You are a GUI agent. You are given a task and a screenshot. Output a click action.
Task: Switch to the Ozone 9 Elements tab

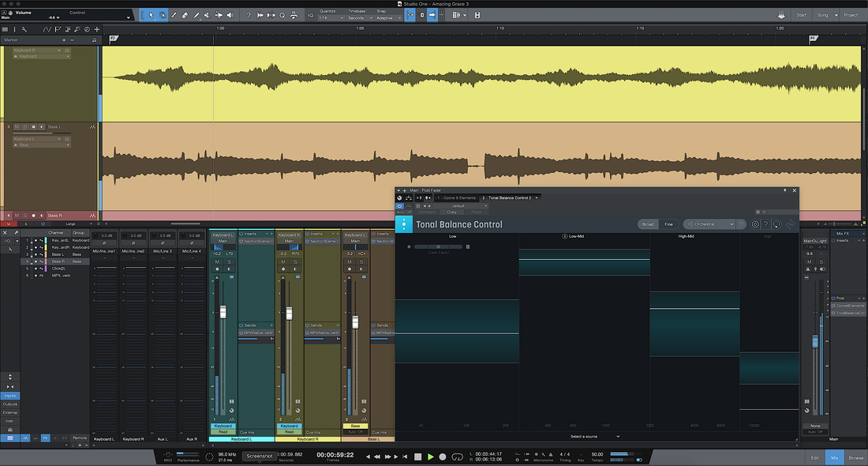457,197
